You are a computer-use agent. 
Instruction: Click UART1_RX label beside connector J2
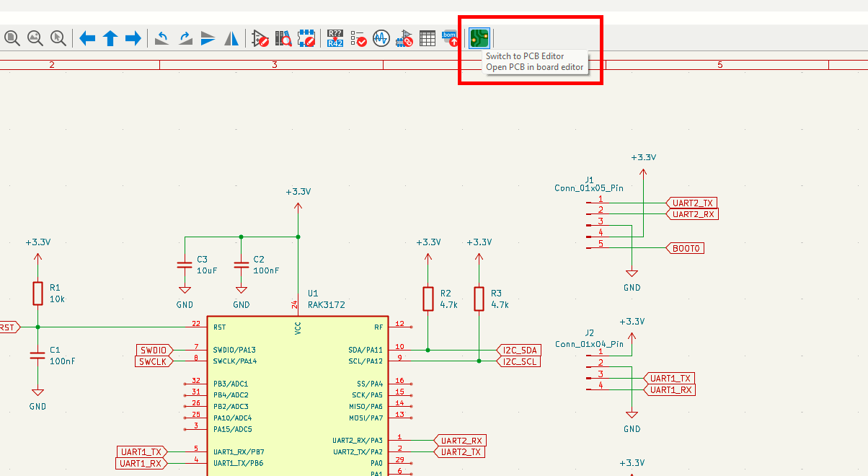(670, 389)
